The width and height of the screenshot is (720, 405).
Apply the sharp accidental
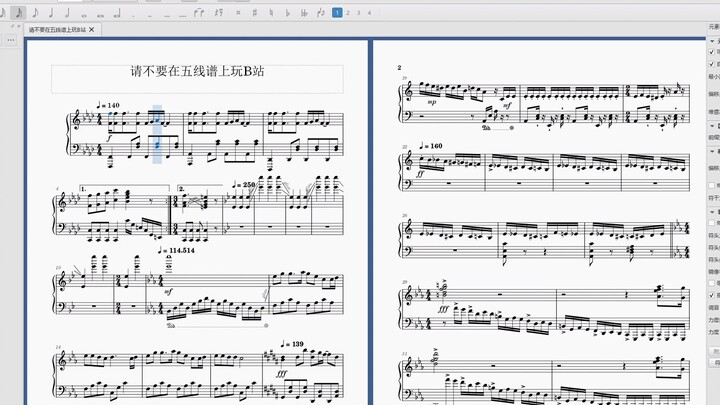point(254,13)
